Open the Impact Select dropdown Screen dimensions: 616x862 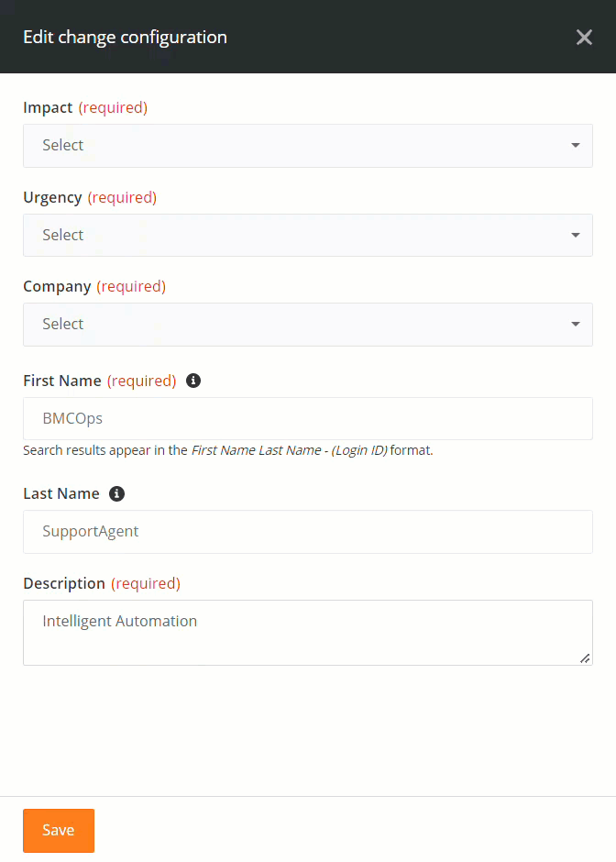click(x=308, y=146)
